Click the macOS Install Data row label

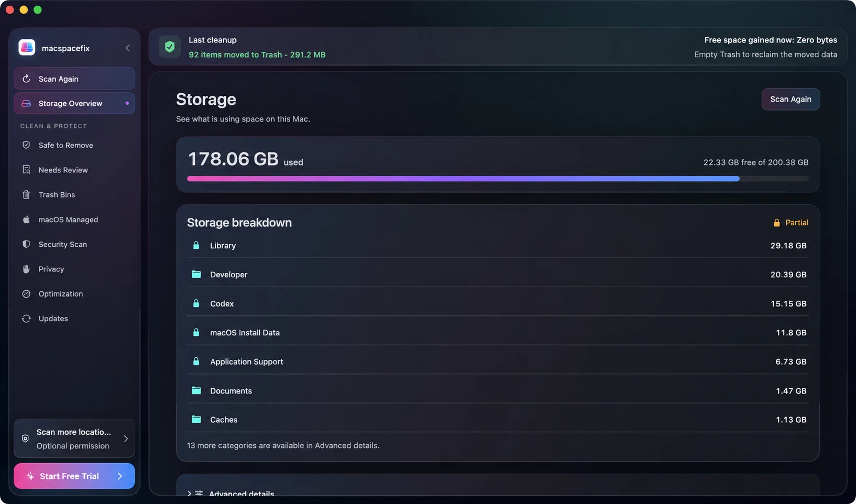pyautogui.click(x=245, y=332)
